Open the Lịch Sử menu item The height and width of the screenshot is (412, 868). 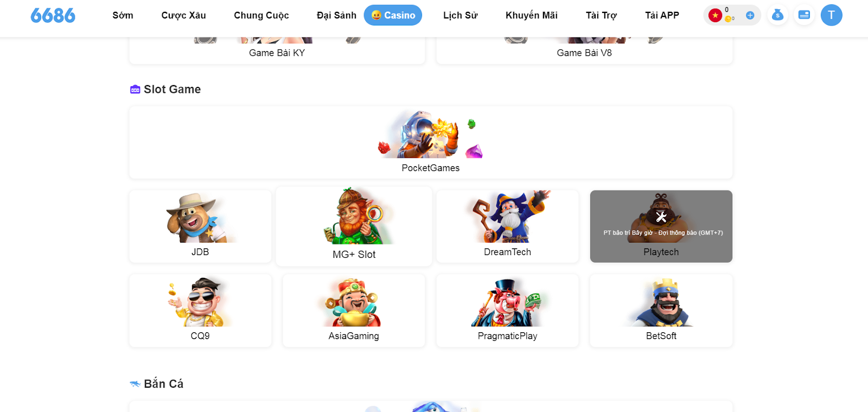460,15
